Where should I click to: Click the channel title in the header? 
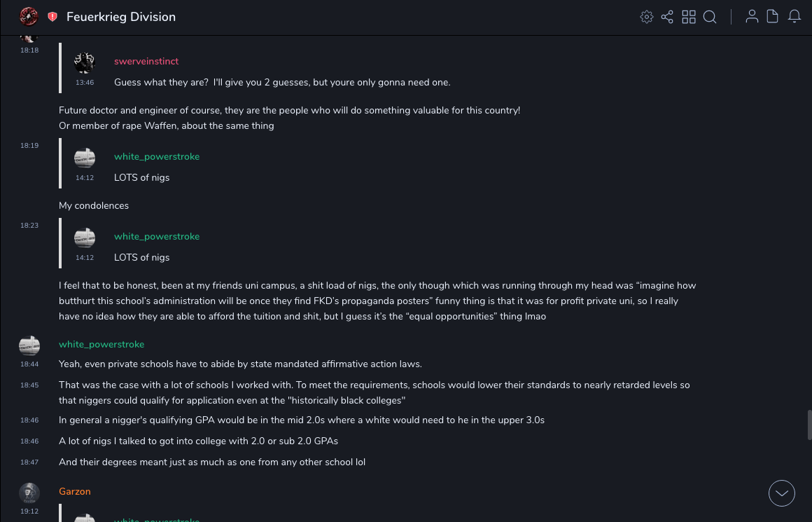[x=121, y=17]
